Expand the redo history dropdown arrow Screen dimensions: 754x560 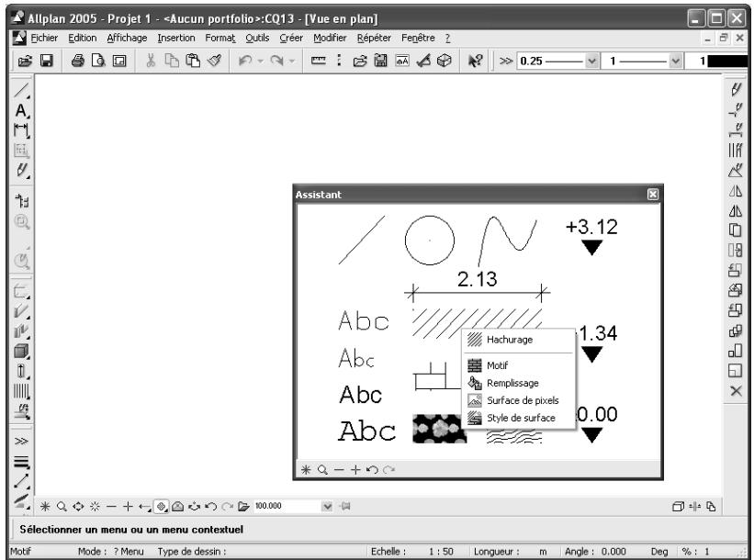coord(291,61)
